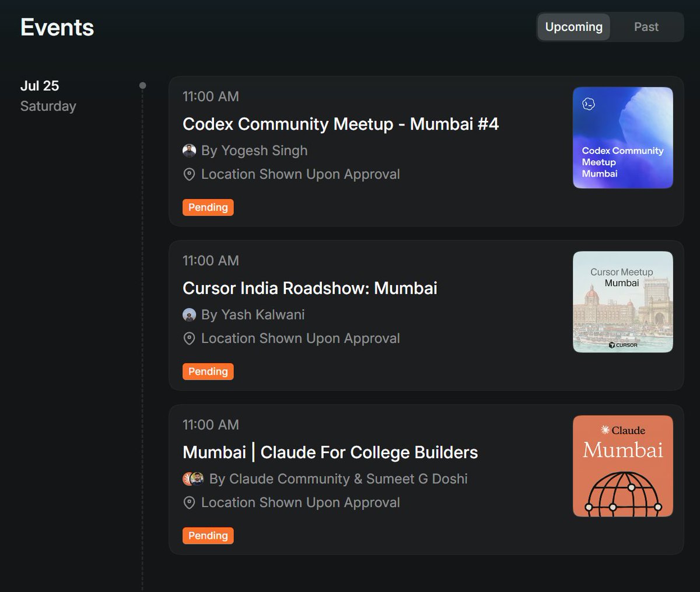Click location pin icon on Codex Meetup card
The image size is (700, 592).
pos(189,174)
